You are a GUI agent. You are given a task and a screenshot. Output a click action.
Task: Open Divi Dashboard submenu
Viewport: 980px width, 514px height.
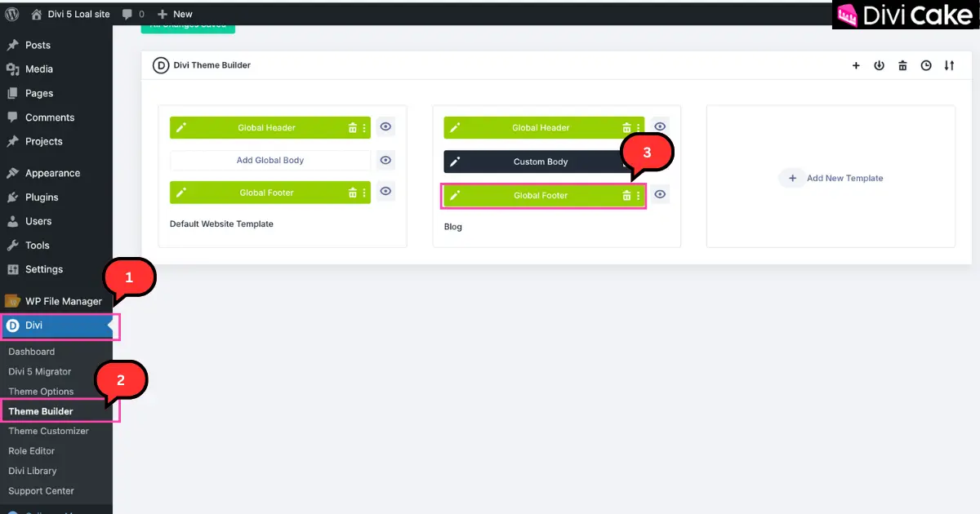tap(32, 352)
